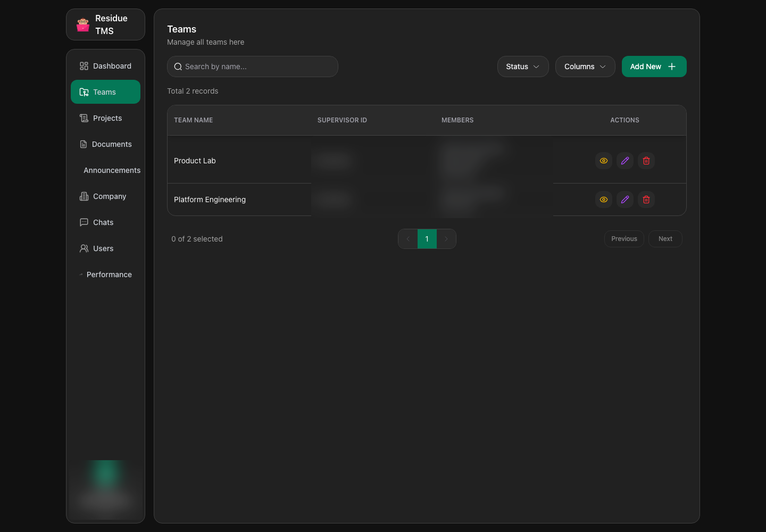Click the Residue TMS logo icon

[x=83, y=25]
